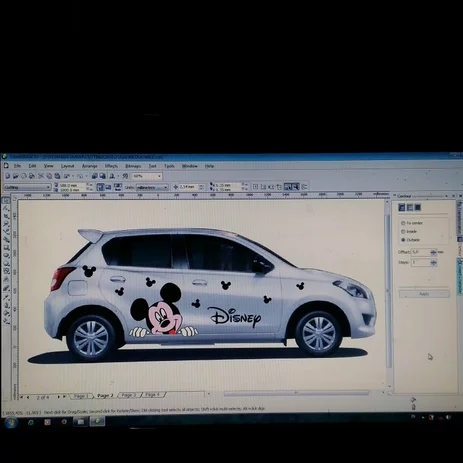Click the Apply button in Contour docker
The image size is (463, 463).
pyautogui.click(x=424, y=294)
